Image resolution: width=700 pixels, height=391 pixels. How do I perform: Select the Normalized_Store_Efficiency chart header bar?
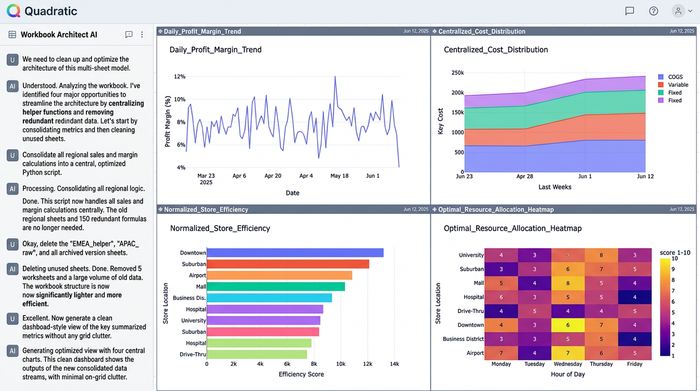(293, 209)
